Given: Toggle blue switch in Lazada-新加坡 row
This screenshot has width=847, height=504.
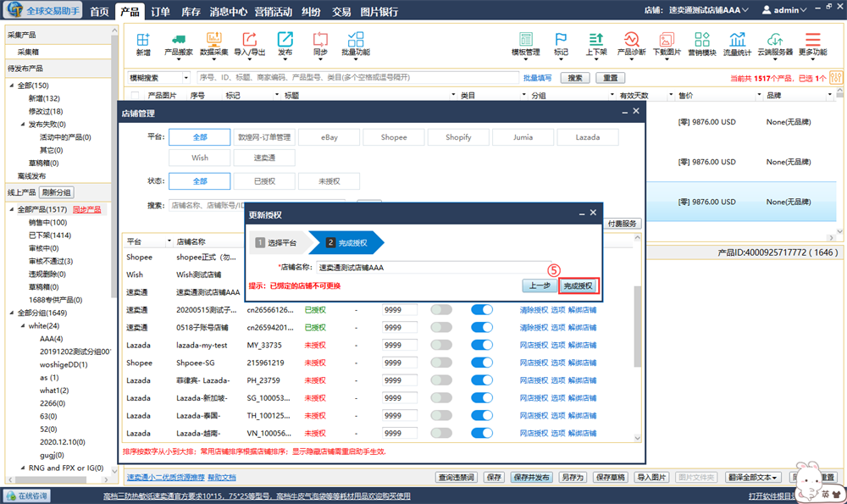Looking at the screenshot, I should pos(482,397).
